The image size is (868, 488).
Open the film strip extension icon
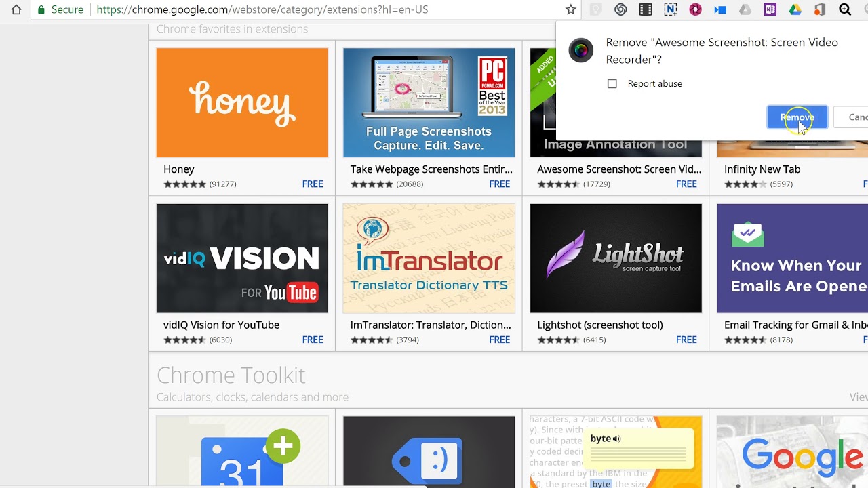click(646, 9)
